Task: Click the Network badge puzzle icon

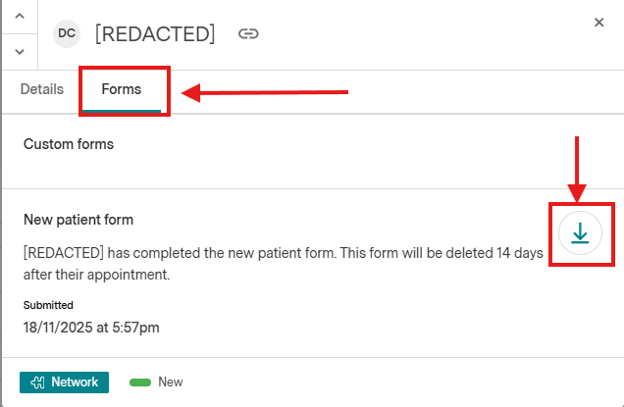Action: pyautogui.click(x=39, y=382)
